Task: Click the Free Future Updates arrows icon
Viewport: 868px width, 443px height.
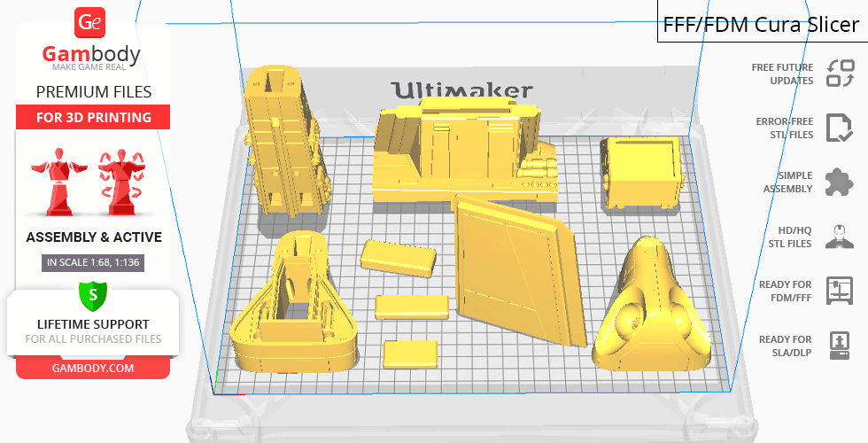Action: tap(839, 74)
